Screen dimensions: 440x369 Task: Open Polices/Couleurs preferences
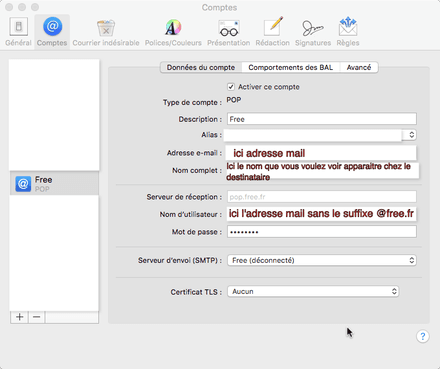[173, 32]
